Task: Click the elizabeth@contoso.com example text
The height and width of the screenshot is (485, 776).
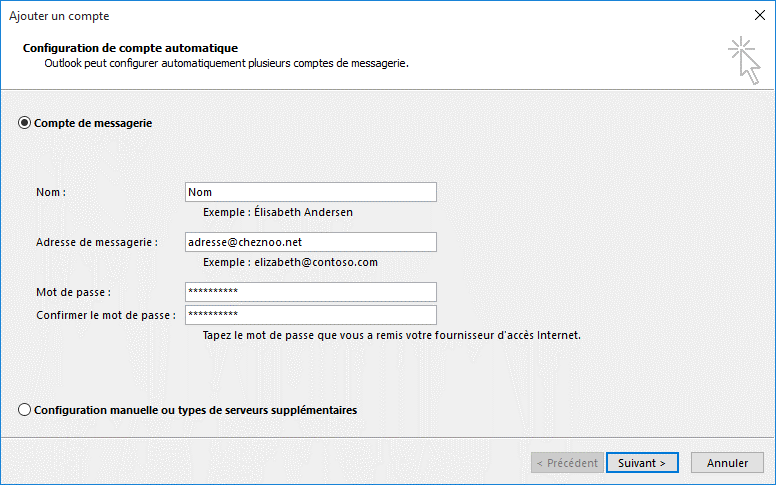Action: 316,262
